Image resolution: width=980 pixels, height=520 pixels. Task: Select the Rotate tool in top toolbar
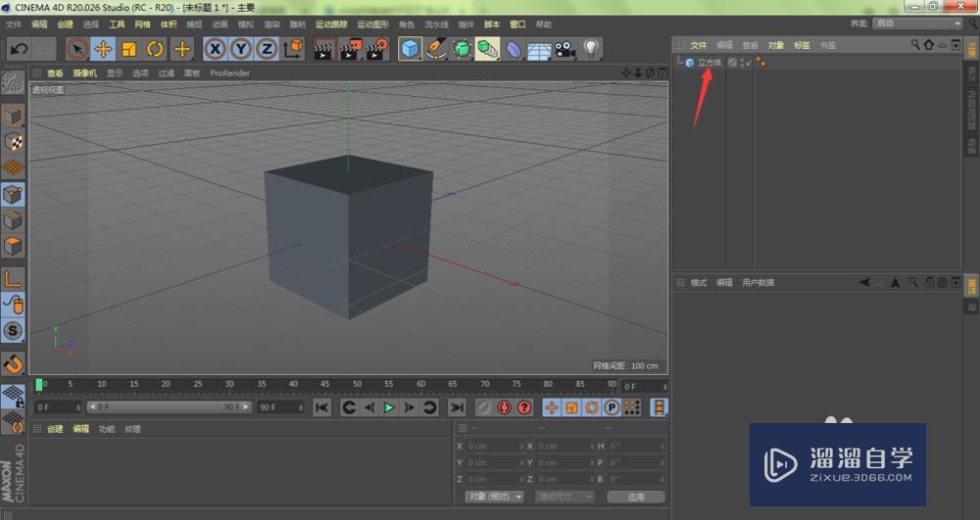pos(155,49)
